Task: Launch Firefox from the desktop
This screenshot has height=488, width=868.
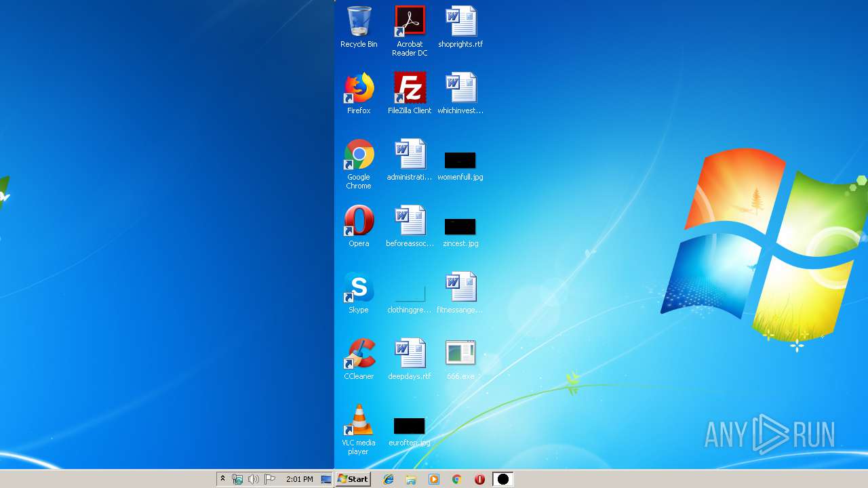Action: pos(359,94)
